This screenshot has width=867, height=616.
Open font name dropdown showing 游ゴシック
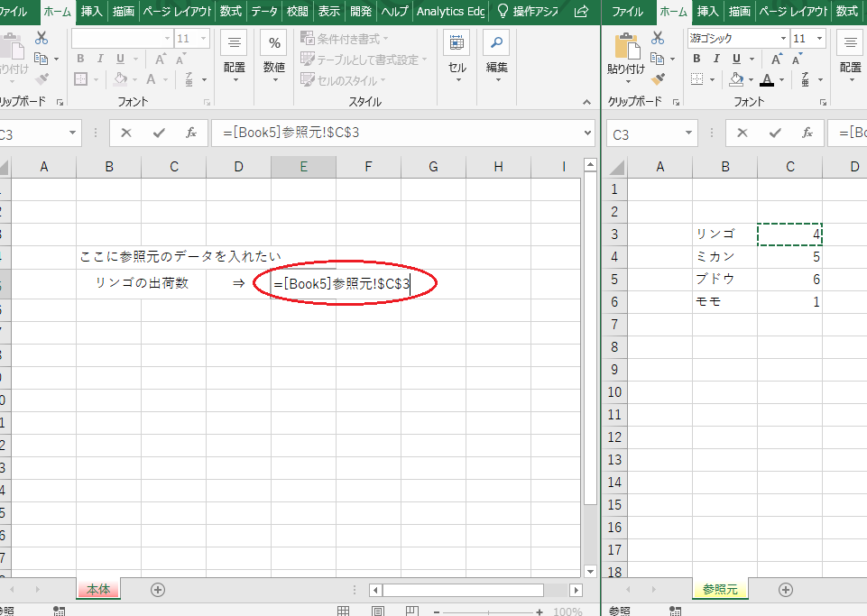pos(783,38)
